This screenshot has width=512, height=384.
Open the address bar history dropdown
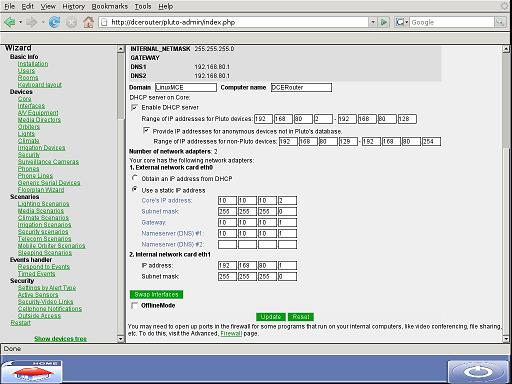click(x=373, y=22)
